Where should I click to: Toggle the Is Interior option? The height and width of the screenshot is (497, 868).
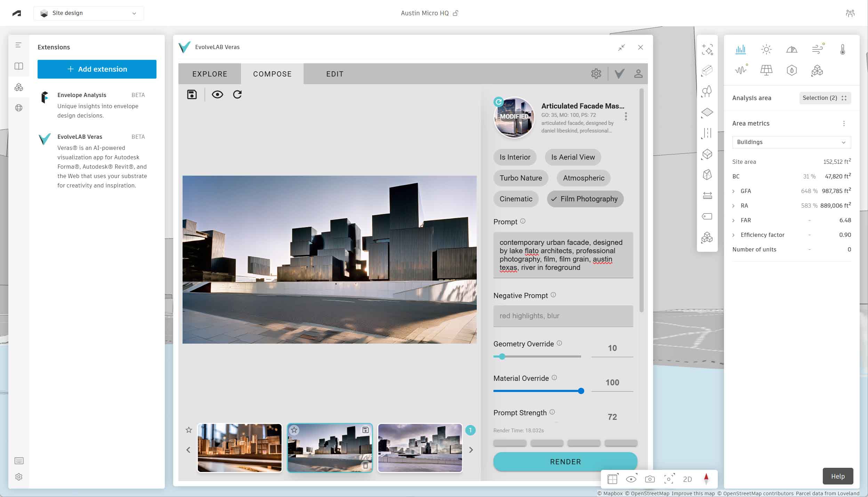[x=514, y=157]
